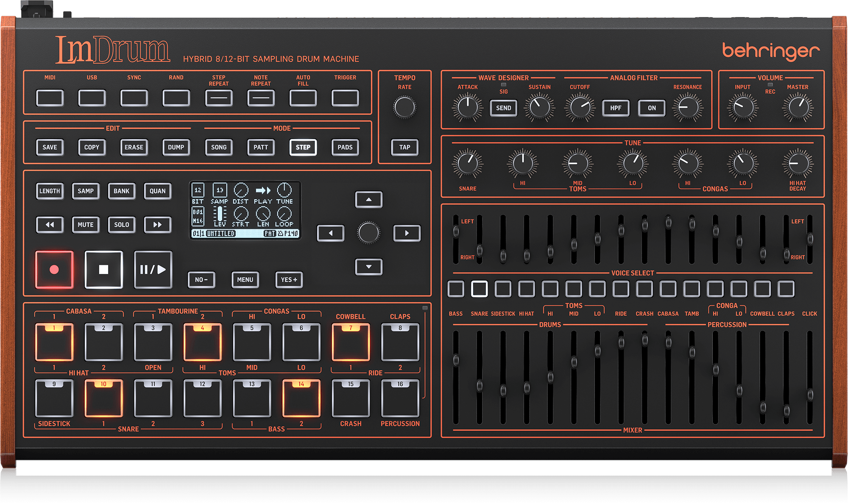848x504 pixels.
Task: Click the QUAN button
Action: pos(157,191)
